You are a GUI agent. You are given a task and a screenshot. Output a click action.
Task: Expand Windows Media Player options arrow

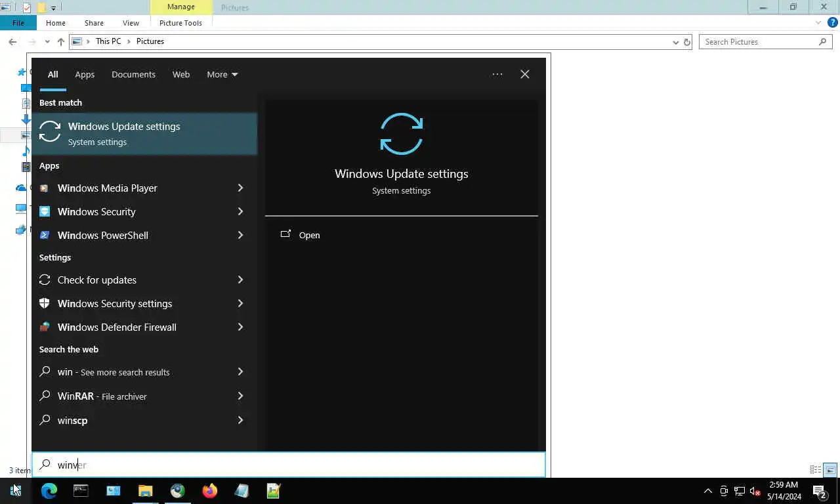pos(240,188)
